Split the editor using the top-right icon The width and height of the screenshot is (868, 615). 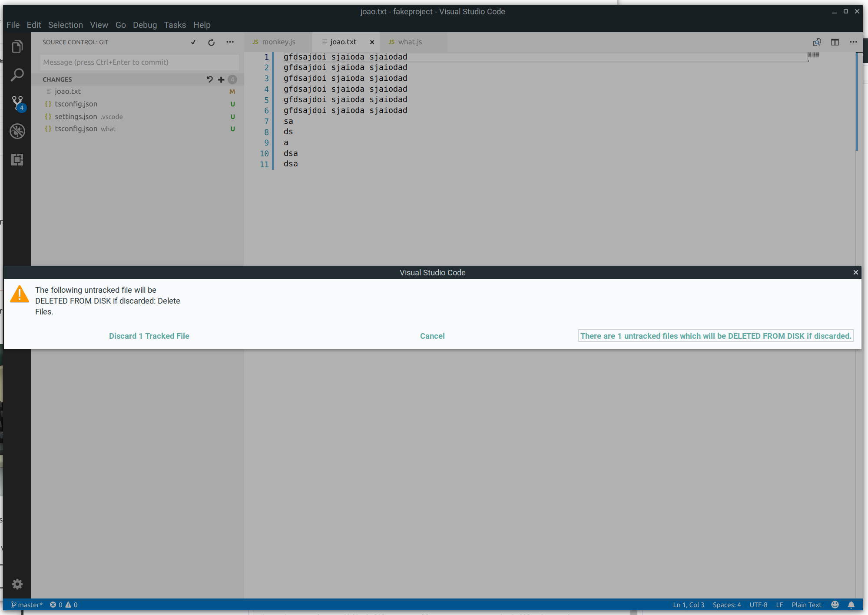pyautogui.click(x=835, y=42)
